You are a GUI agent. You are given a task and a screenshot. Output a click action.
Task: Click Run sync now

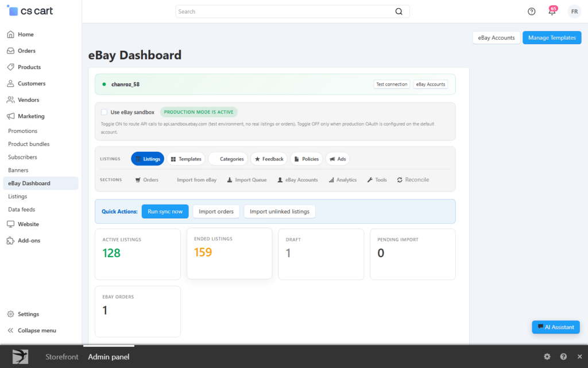[165, 212]
